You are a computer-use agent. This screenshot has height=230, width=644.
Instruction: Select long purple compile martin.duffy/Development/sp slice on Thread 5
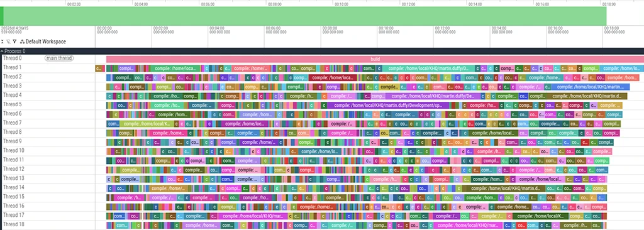[388, 106]
